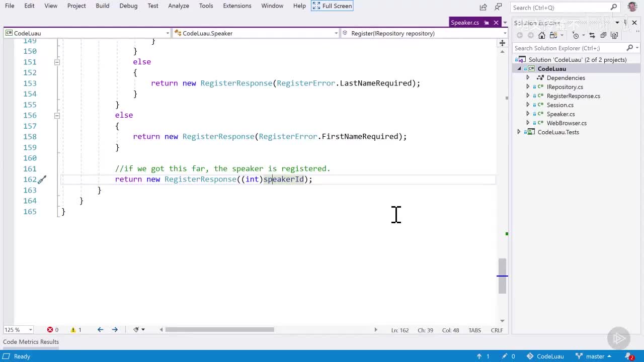Open the Code Metrics Results tab
The width and height of the screenshot is (644, 362).
click(31, 342)
